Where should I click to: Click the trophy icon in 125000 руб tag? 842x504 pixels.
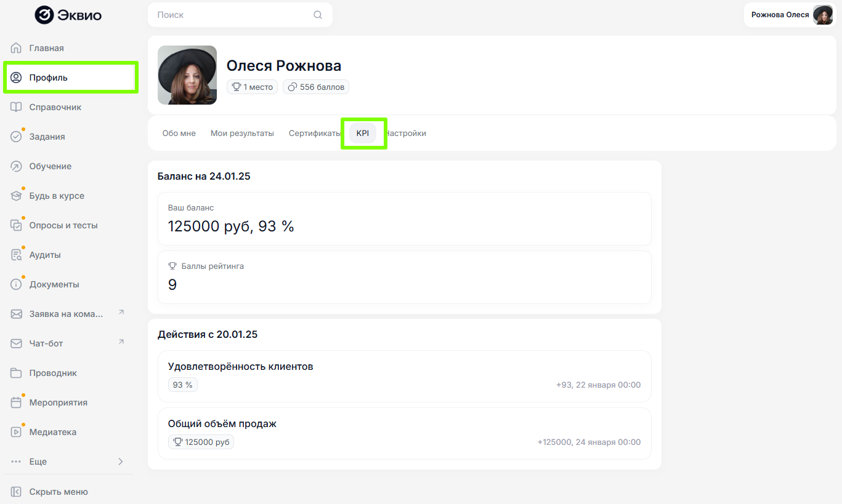(x=178, y=442)
